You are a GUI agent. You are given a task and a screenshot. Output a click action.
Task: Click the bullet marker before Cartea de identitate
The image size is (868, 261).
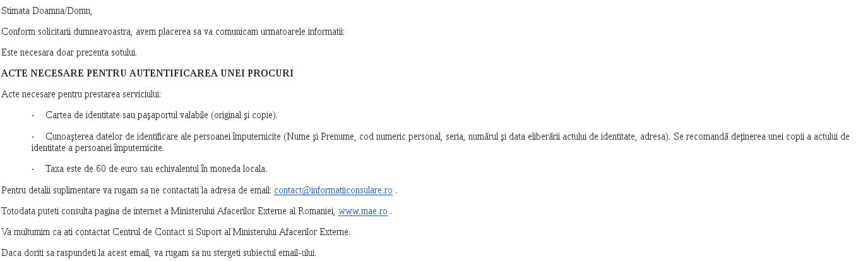33,115
